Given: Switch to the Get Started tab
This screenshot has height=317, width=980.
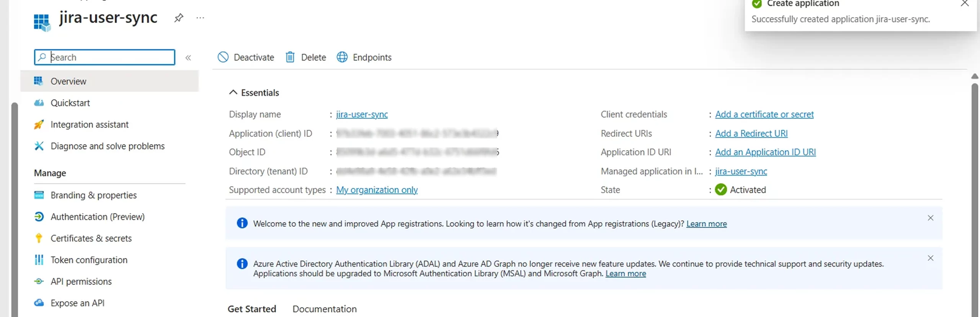Looking at the screenshot, I should click(x=252, y=309).
